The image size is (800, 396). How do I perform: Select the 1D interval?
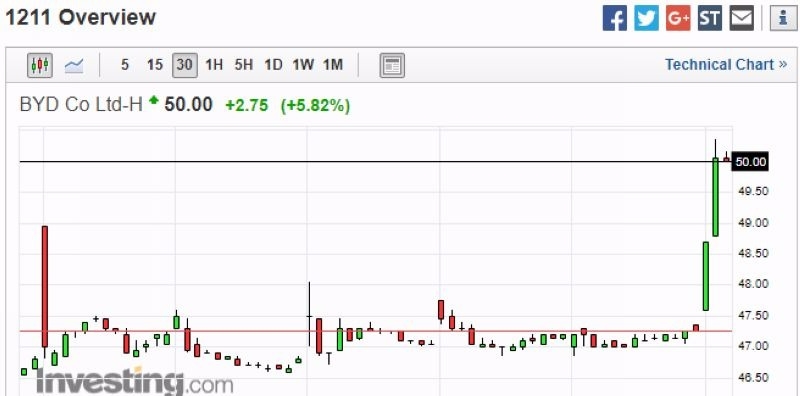pyautogui.click(x=273, y=65)
